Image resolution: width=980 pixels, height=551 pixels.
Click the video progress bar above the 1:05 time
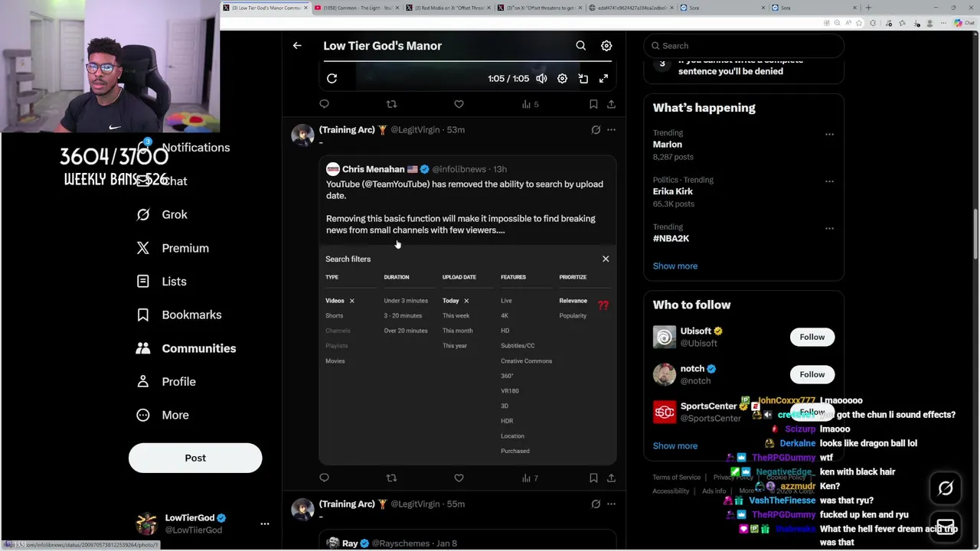(467, 61)
